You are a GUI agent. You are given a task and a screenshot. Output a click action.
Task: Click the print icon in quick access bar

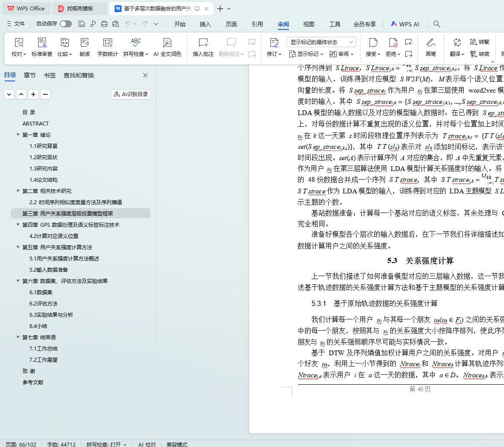(104, 24)
